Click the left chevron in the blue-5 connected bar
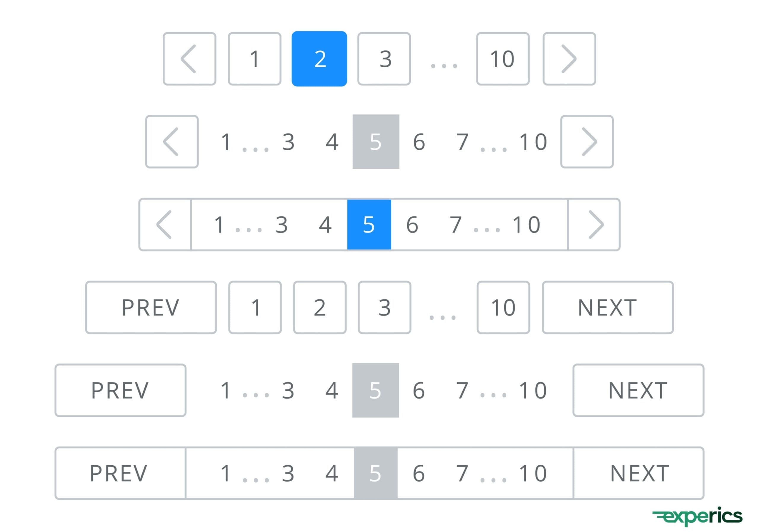 point(165,224)
